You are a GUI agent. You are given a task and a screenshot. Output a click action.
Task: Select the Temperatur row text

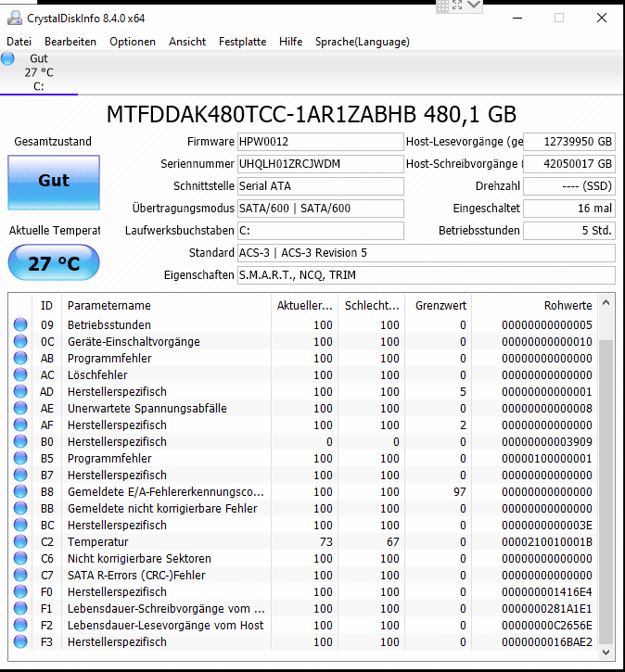(x=97, y=541)
